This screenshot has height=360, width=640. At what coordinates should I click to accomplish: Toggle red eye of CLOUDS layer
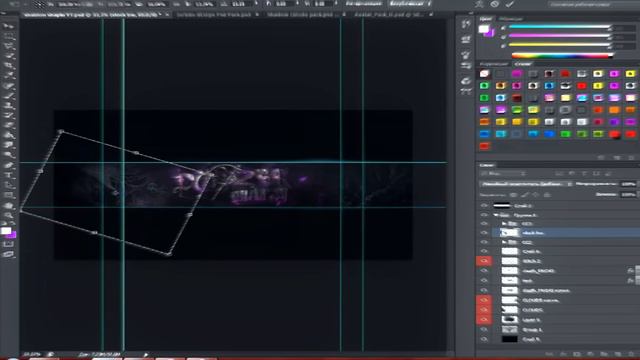pos(484,310)
